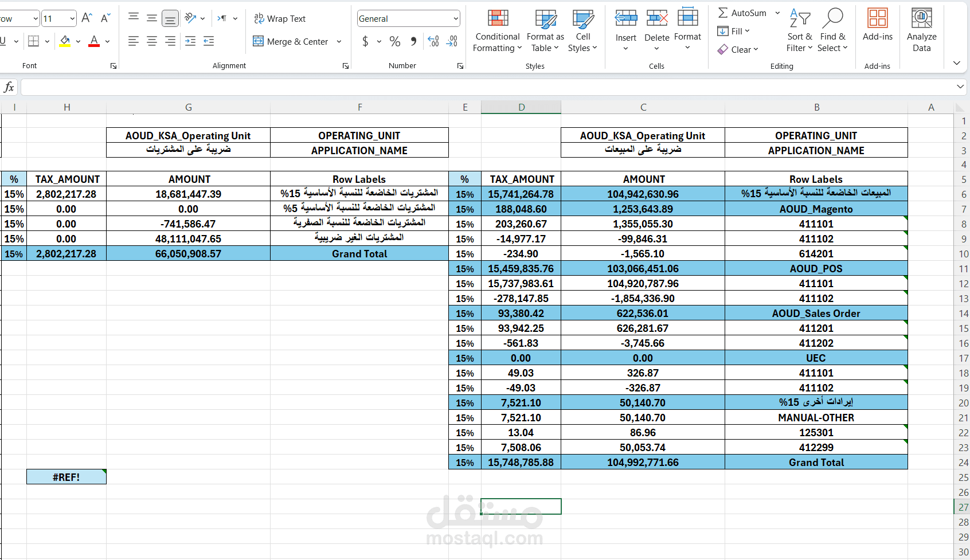Open Sort & Filter menu
The width and height of the screenshot is (970, 560).
tap(800, 31)
